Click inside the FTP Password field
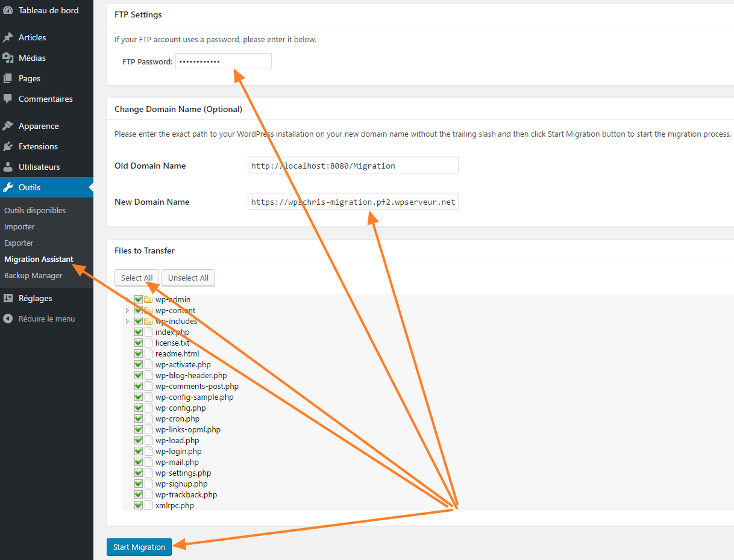734x560 pixels. (223, 61)
